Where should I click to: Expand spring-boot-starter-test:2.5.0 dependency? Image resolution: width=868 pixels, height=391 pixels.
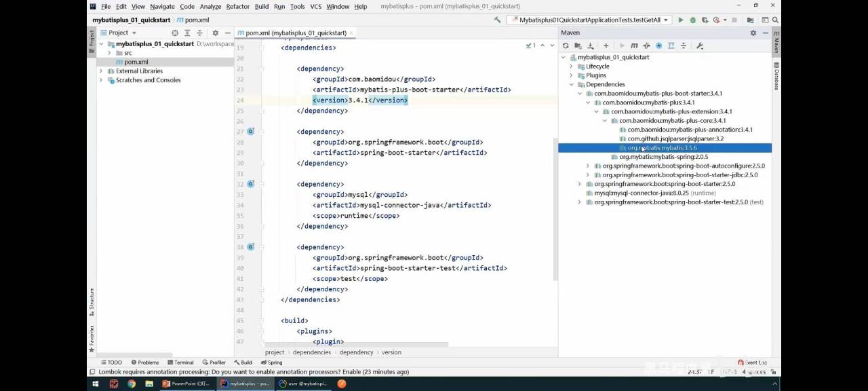[579, 202]
